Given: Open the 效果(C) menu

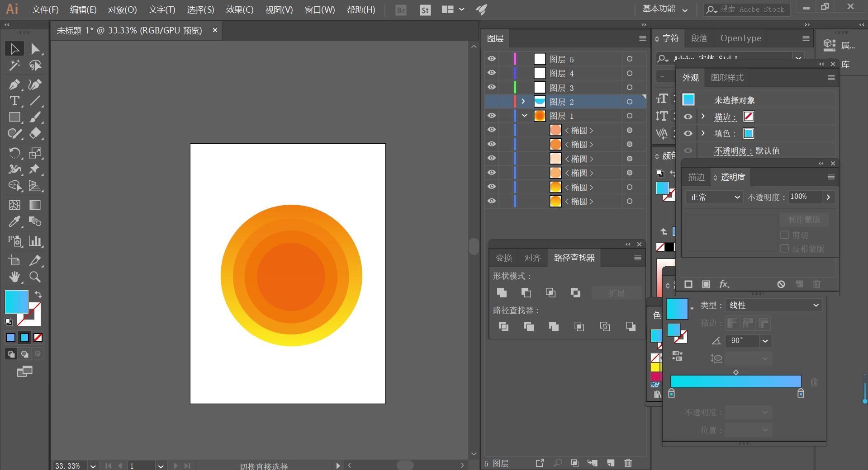Looking at the screenshot, I should 239,9.
